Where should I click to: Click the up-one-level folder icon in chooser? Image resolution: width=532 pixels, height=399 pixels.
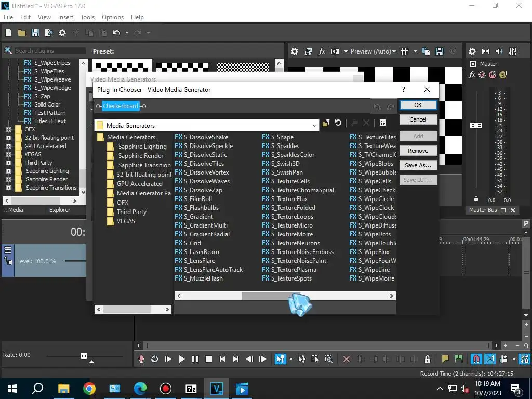point(326,123)
